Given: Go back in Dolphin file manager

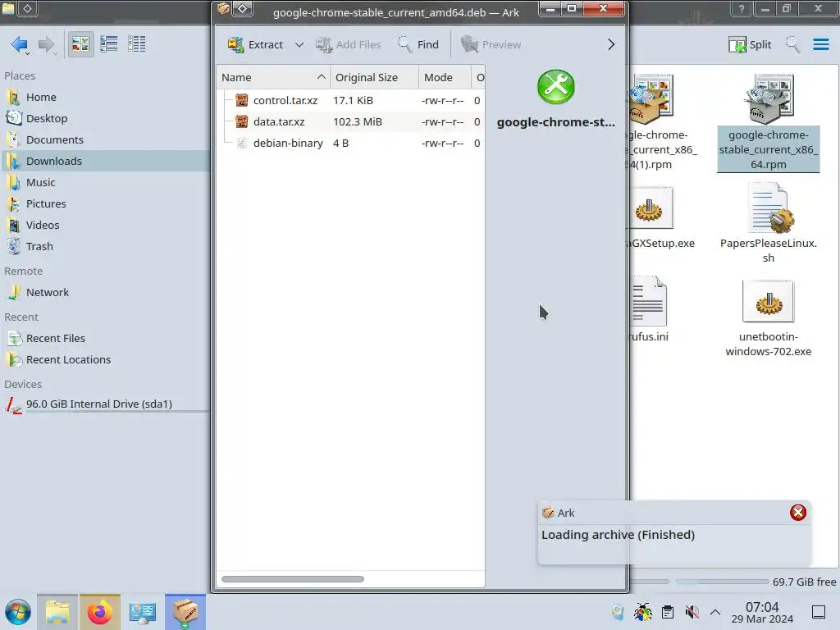Looking at the screenshot, I should click(20, 44).
